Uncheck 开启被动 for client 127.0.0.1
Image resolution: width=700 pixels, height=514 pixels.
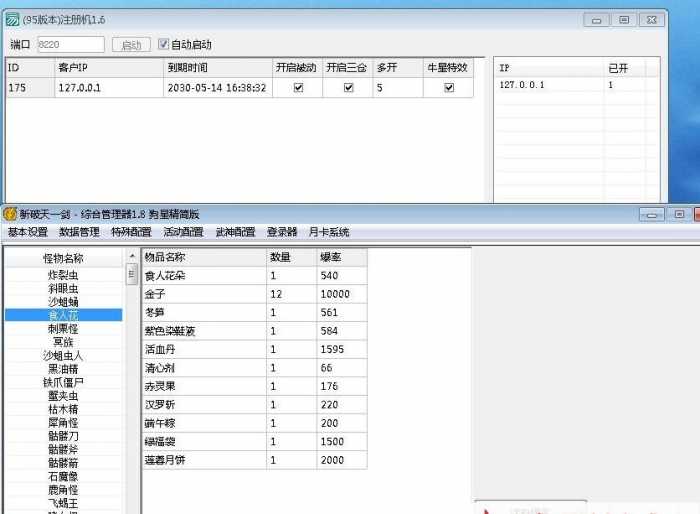(x=297, y=88)
